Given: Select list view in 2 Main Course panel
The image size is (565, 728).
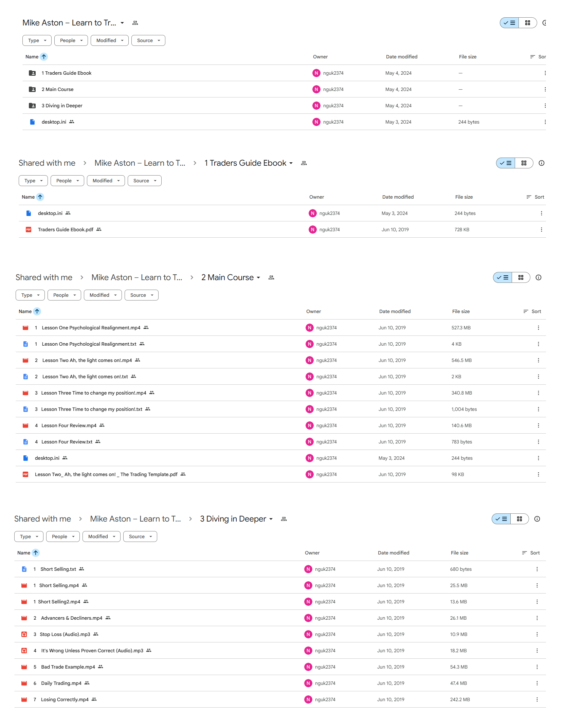Looking at the screenshot, I should click(x=503, y=277).
